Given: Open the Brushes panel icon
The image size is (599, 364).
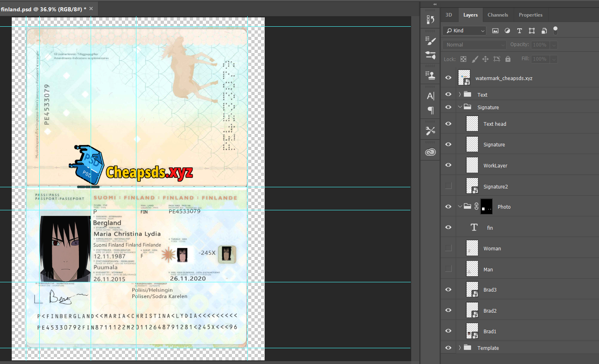Looking at the screenshot, I should coord(430,40).
